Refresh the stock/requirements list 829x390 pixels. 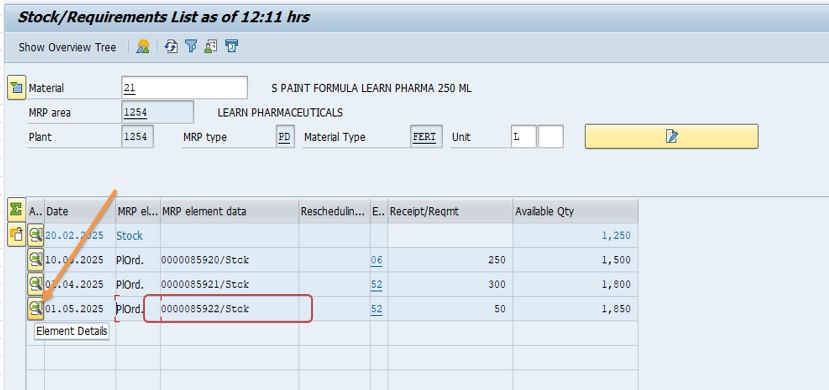pyautogui.click(x=171, y=47)
